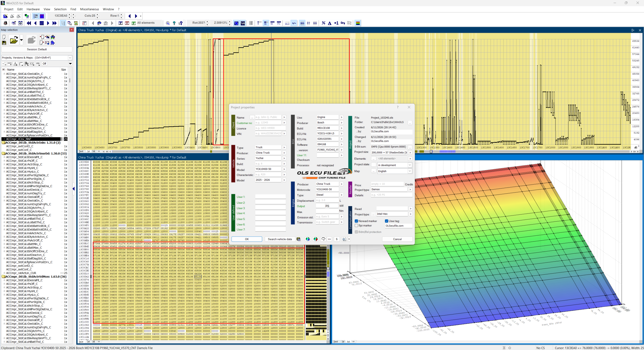The width and height of the screenshot is (644, 350).
Task: Toggle the solid blue square view button
Action: tap(42, 16)
